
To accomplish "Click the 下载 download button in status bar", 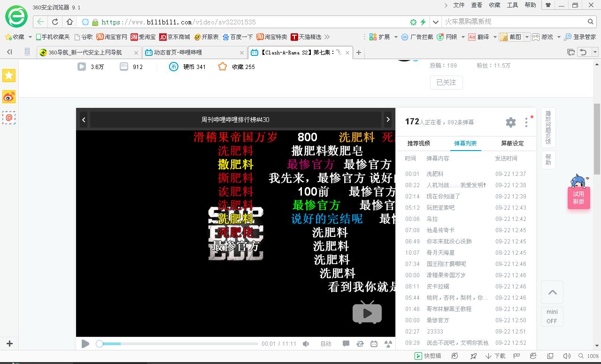I will [495, 356].
